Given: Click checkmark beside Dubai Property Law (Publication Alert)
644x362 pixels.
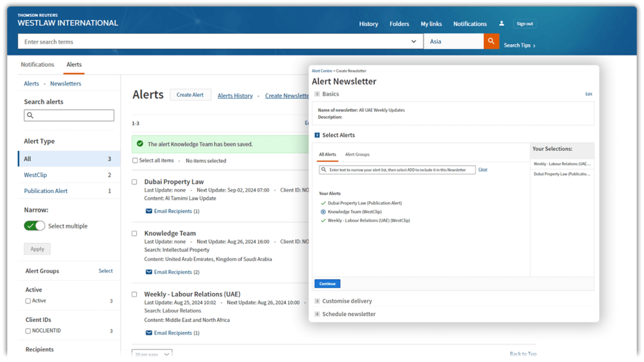Looking at the screenshot, I should (x=324, y=203).
